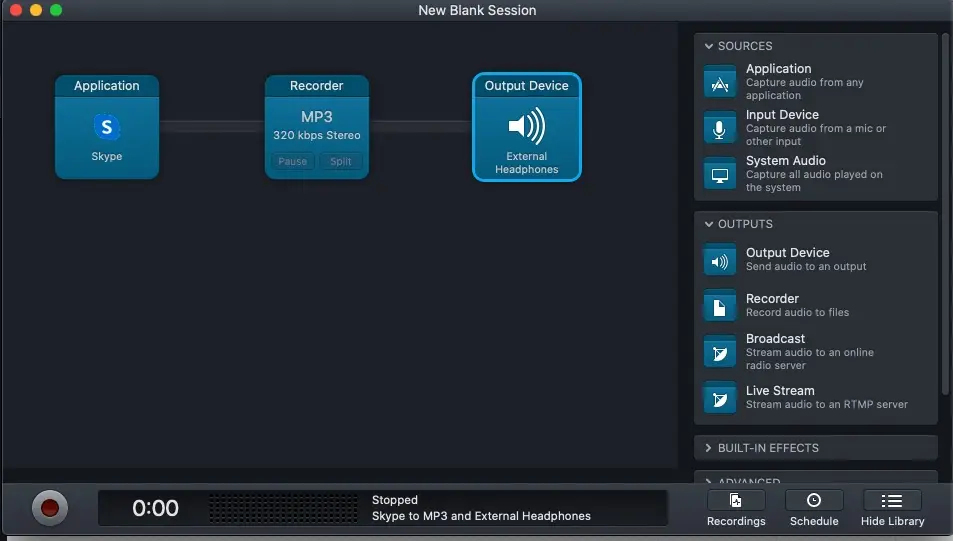The width and height of the screenshot is (953, 541).
Task: Click the System Audio monitor icon
Action: [720, 174]
